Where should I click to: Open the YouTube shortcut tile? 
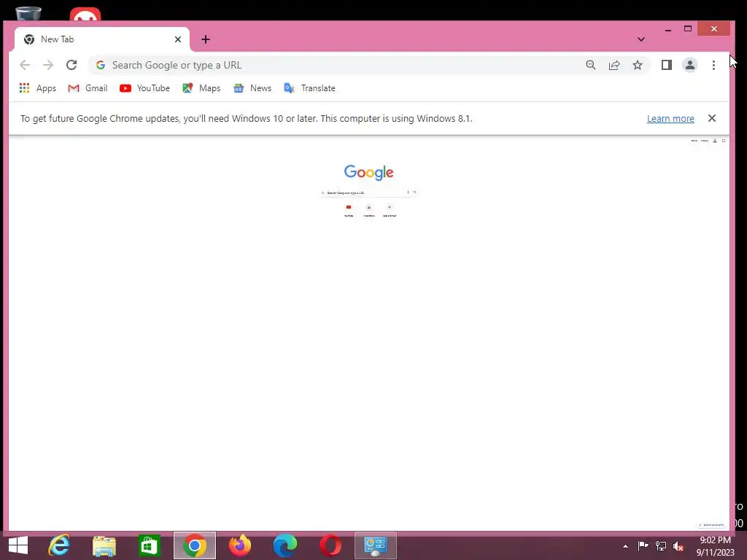click(349, 210)
